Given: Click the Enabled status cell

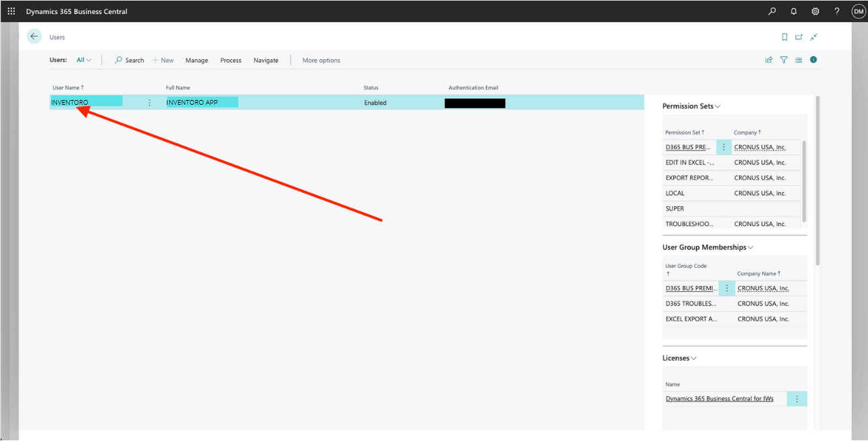Looking at the screenshot, I should pos(375,103).
